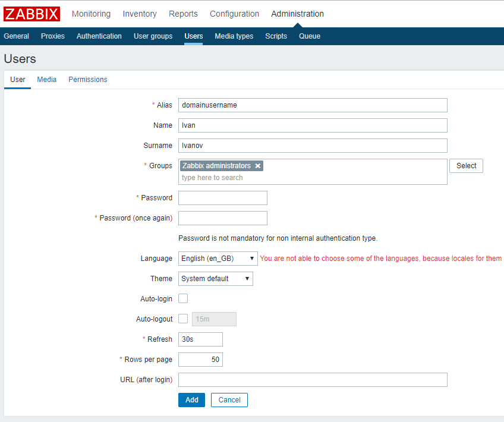Click the Auto-logout 15m time field
Screen dimensions: 504x422
click(x=214, y=319)
